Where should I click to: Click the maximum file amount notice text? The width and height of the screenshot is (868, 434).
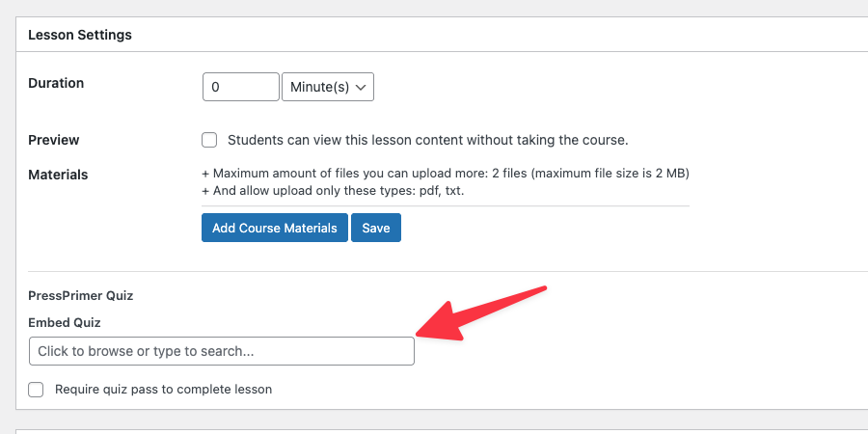[x=445, y=174]
